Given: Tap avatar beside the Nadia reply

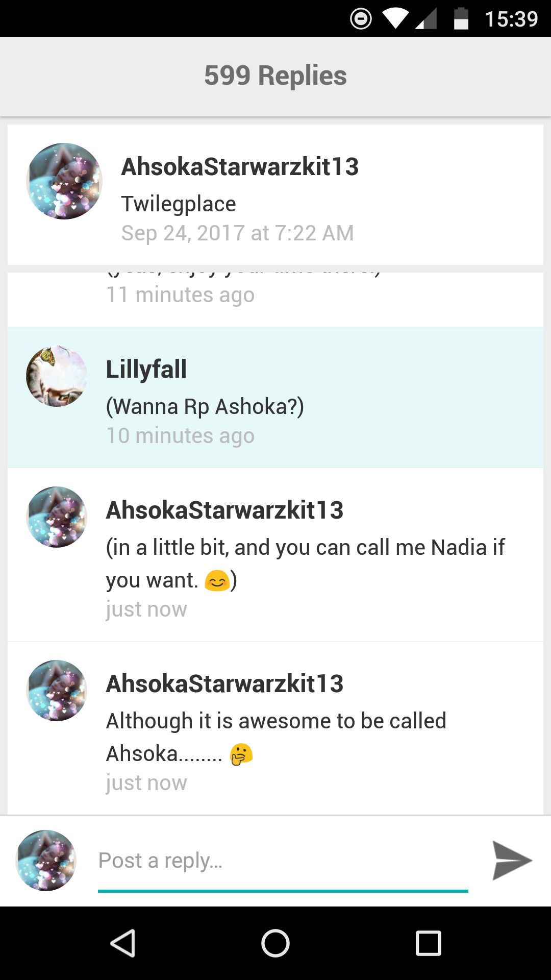Looking at the screenshot, I should (x=57, y=517).
